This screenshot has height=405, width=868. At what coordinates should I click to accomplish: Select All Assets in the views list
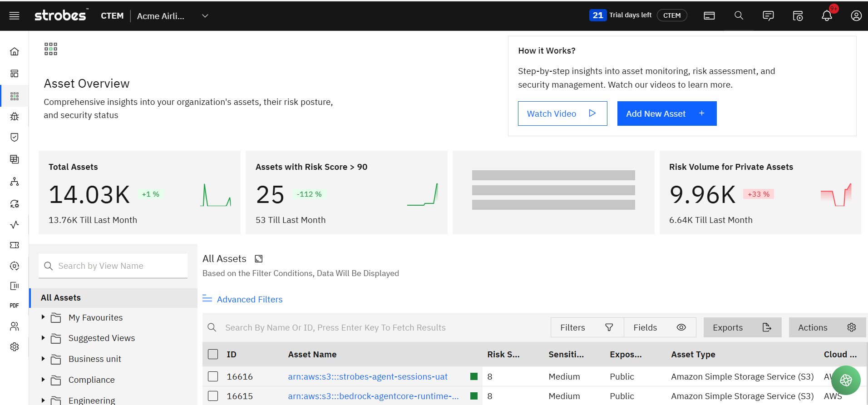click(61, 298)
